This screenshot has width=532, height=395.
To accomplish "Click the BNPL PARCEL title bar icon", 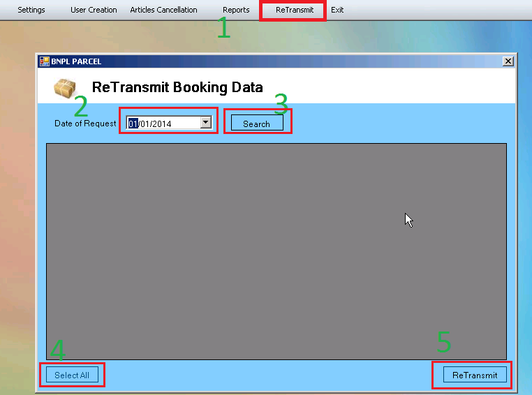I will pyautogui.click(x=45, y=61).
